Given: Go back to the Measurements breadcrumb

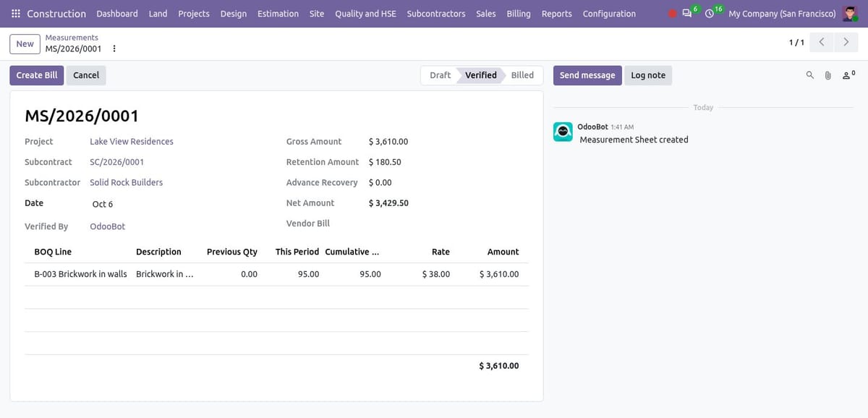Looking at the screenshot, I should point(72,38).
